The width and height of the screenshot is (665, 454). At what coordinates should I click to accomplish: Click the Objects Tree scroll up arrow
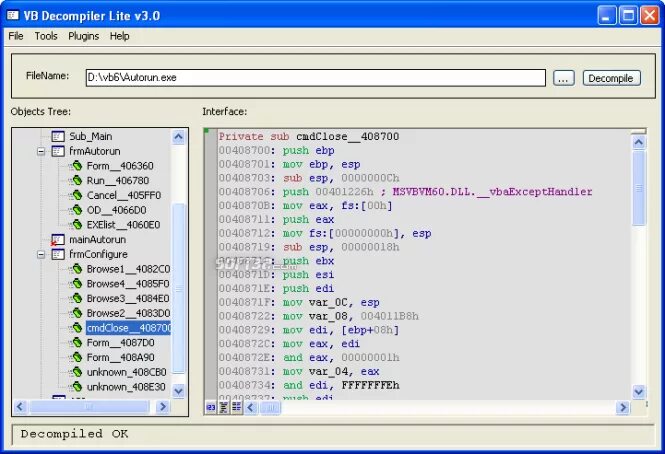pyautogui.click(x=179, y=137)
